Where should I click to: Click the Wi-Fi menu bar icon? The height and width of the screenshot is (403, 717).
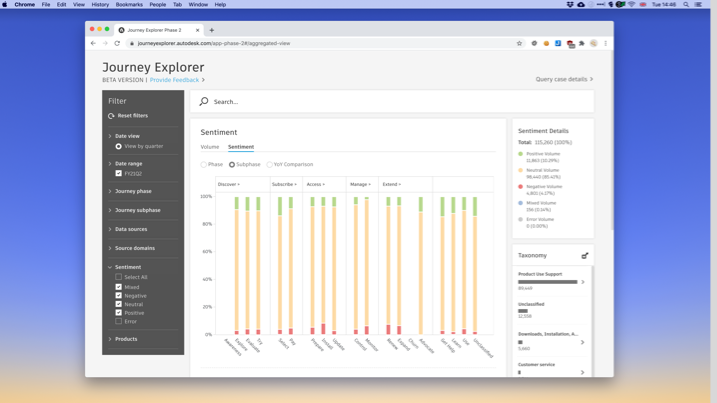click(631, 5)
